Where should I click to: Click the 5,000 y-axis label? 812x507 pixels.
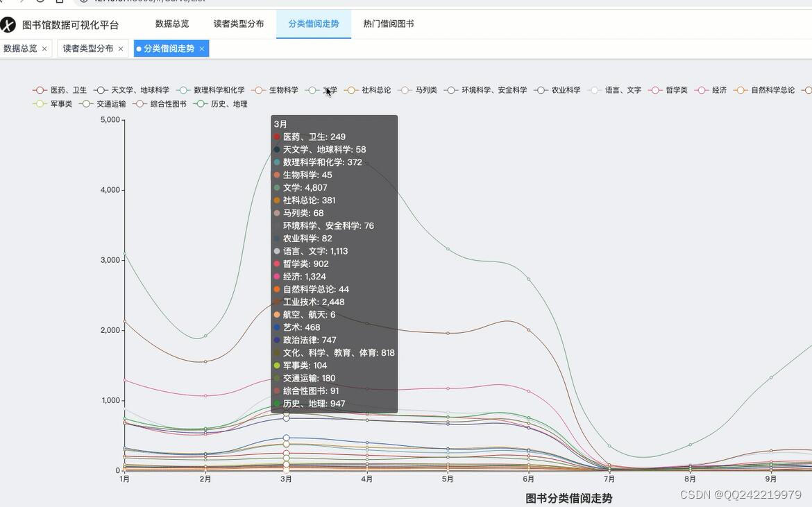110,119
